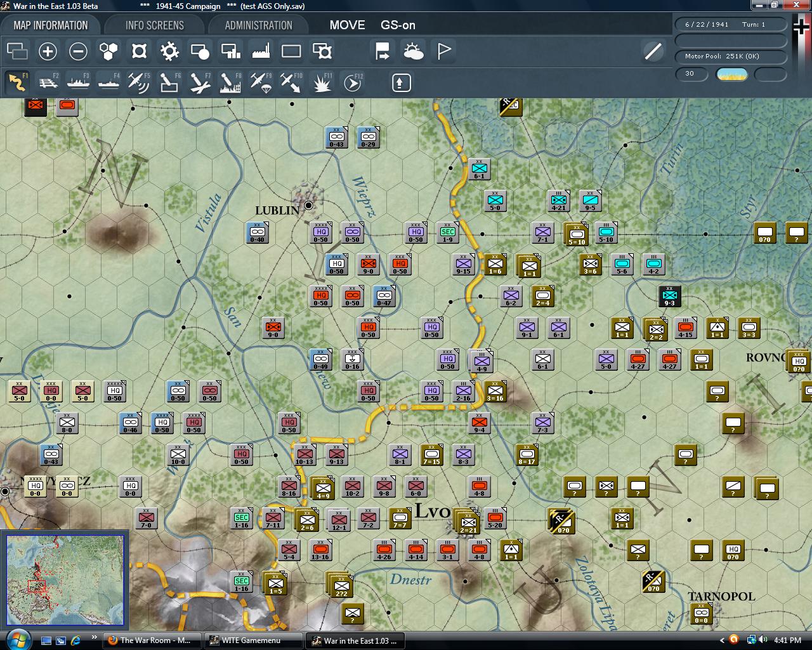Click the F11 explosion icon
Screen dimensions: 812x650
click(322, 83)
